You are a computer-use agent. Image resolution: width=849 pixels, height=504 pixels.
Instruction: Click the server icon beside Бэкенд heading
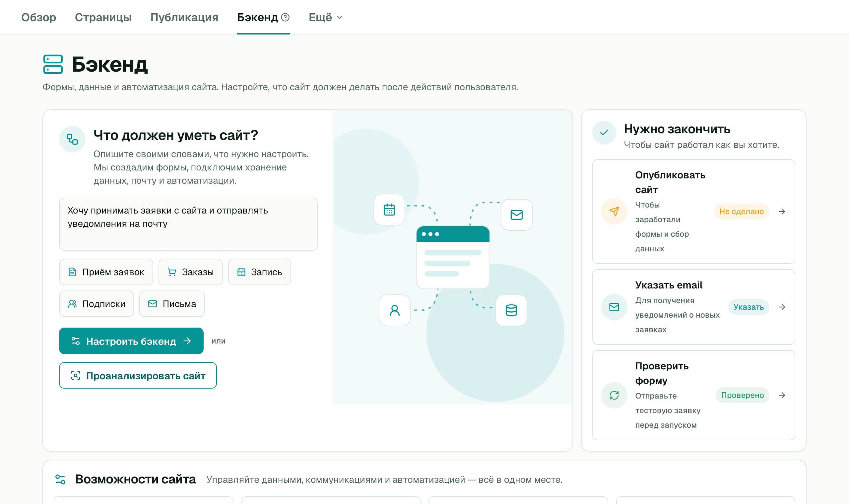(x=53, y=64)
